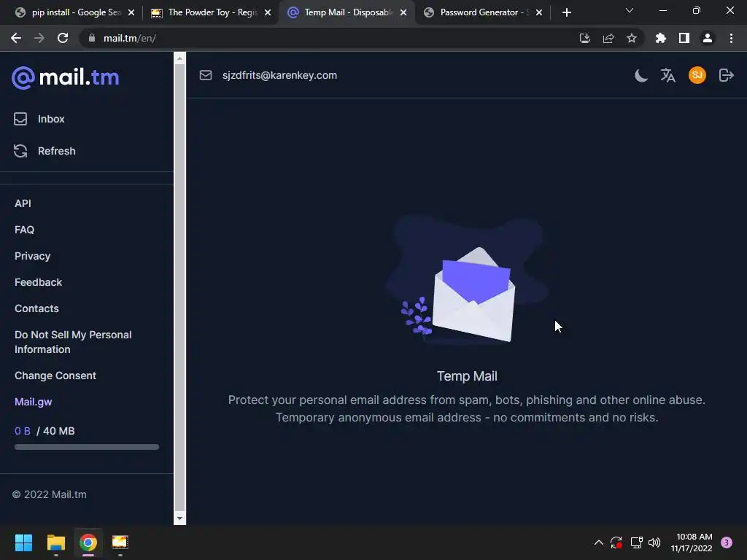The height and width of the screenshot is (560, 747).
Task: Open the volume control
Action: point(654,542)
